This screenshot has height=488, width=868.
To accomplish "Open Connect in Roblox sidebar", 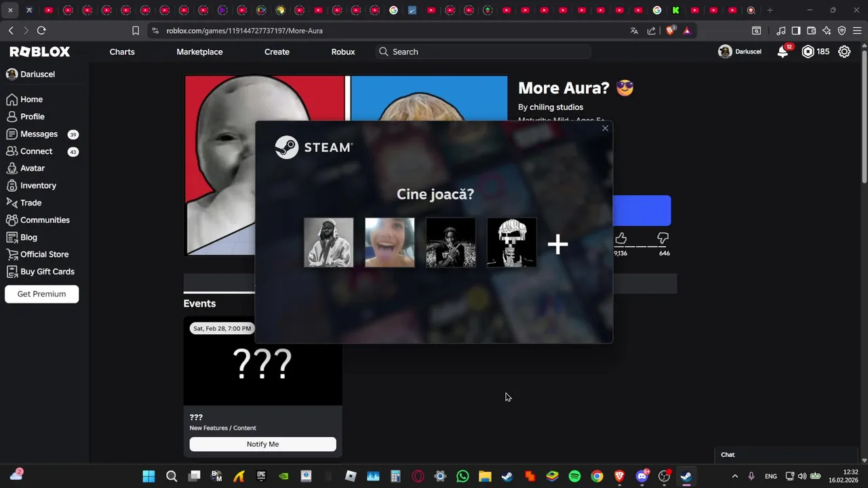I will point(36,152).
